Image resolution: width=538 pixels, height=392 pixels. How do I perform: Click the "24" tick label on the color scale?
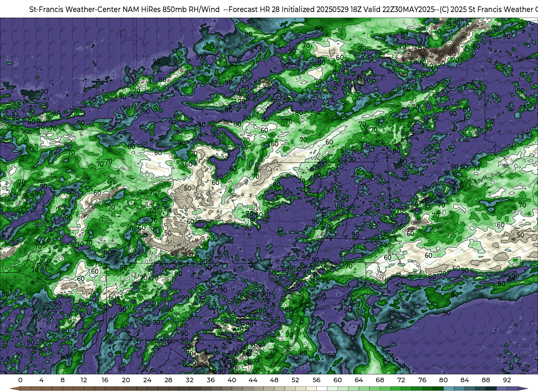[147, 380]
